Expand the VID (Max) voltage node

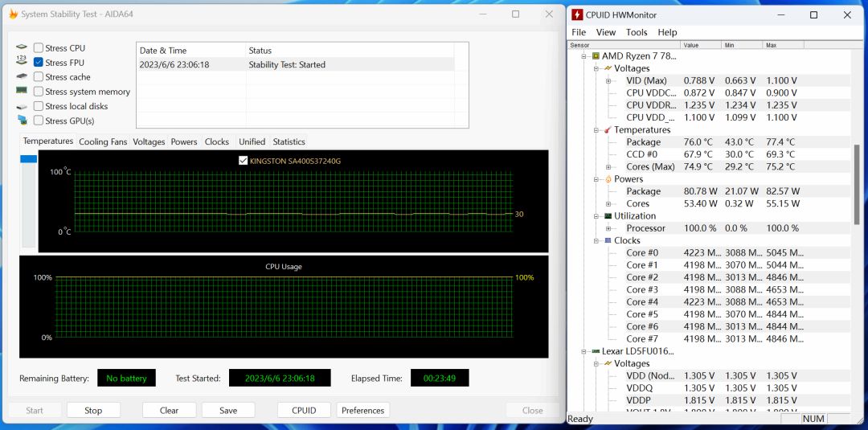(608, 80)
